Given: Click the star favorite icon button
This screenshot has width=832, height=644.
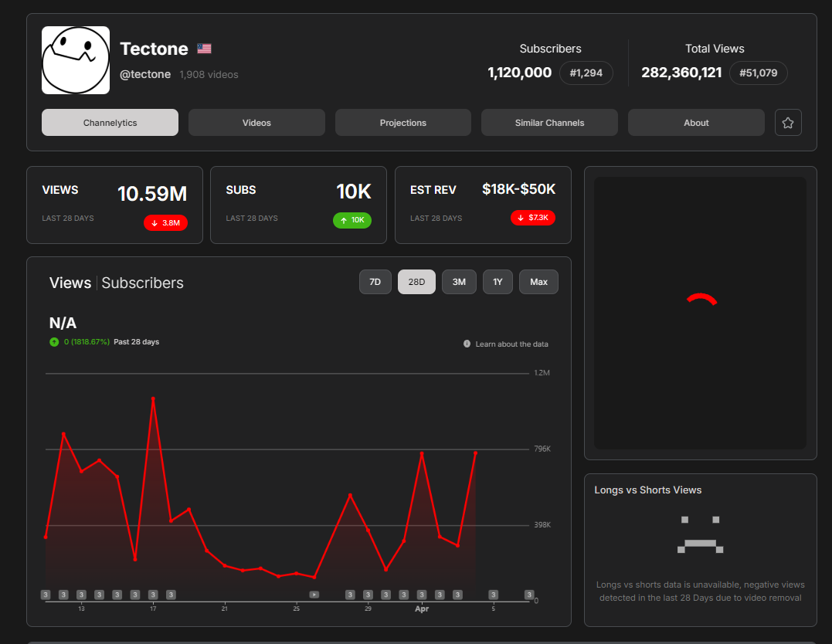Looking at the screenshot, I should point(788,123).
